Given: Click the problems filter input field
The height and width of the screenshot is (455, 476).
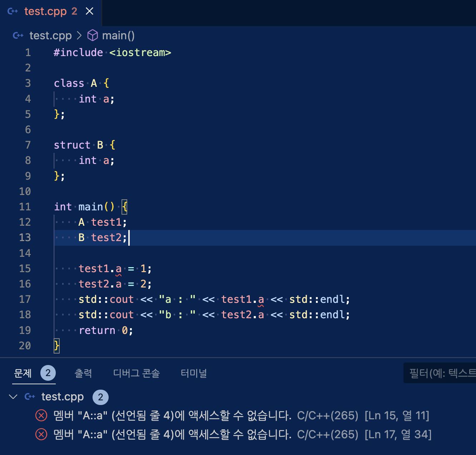Looking at the screenshot, I should [x=440, y=373].
